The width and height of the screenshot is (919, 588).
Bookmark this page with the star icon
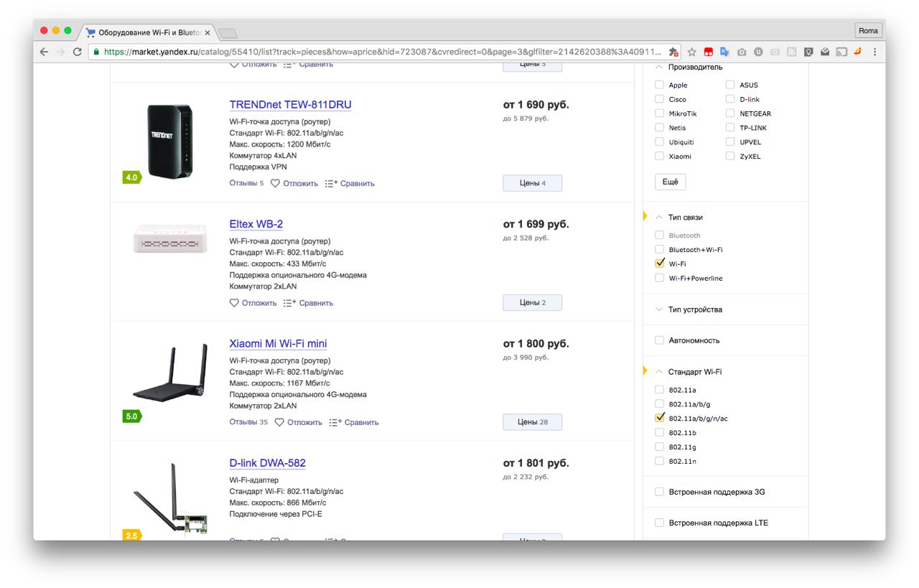click(x=691, y=52)
